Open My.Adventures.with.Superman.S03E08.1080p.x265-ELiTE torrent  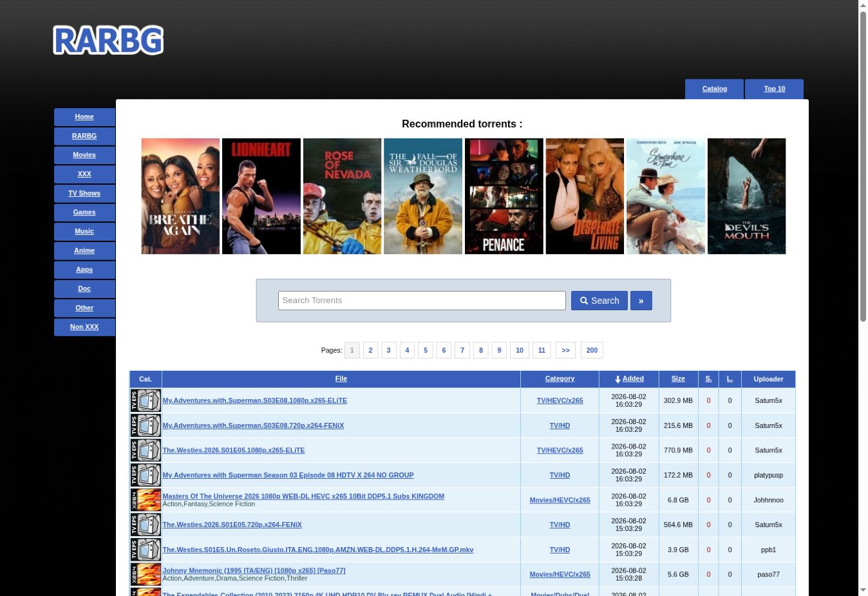click(254, 400)
